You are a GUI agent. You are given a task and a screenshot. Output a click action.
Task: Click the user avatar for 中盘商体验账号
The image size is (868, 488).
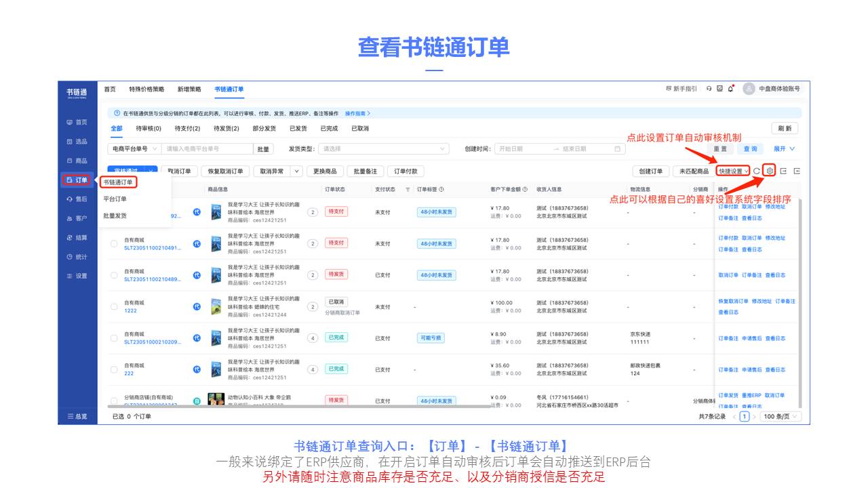(749, 89)
